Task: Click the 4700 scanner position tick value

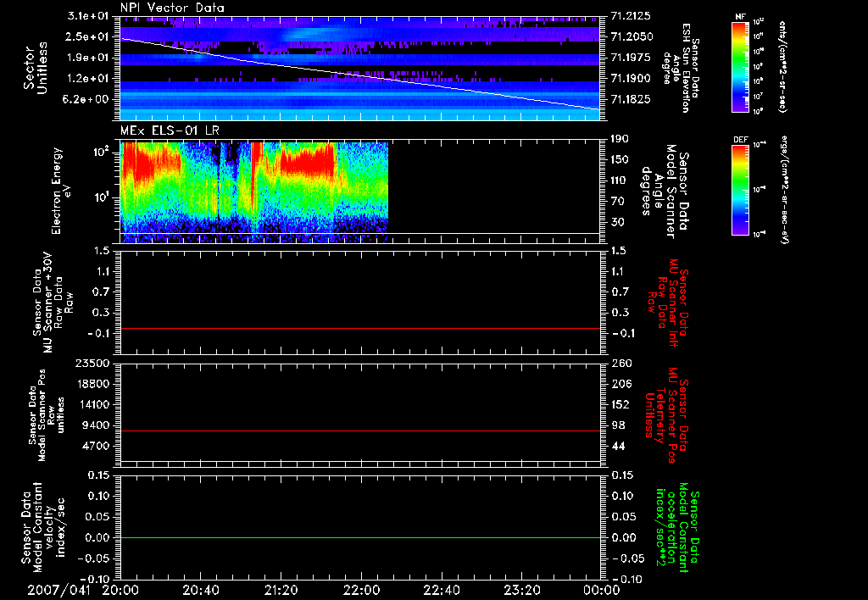Action: [95, 446]
